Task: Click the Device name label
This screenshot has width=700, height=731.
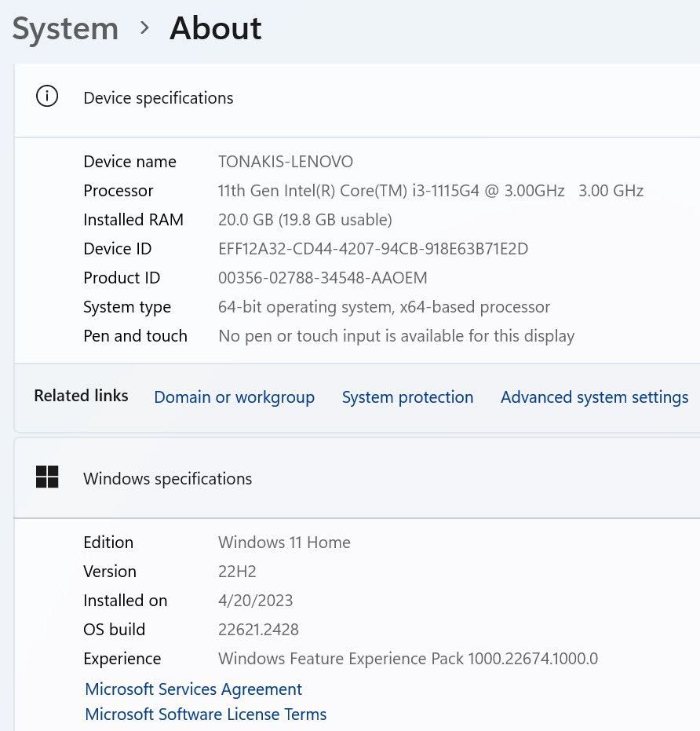Action: tap(129, 162)
